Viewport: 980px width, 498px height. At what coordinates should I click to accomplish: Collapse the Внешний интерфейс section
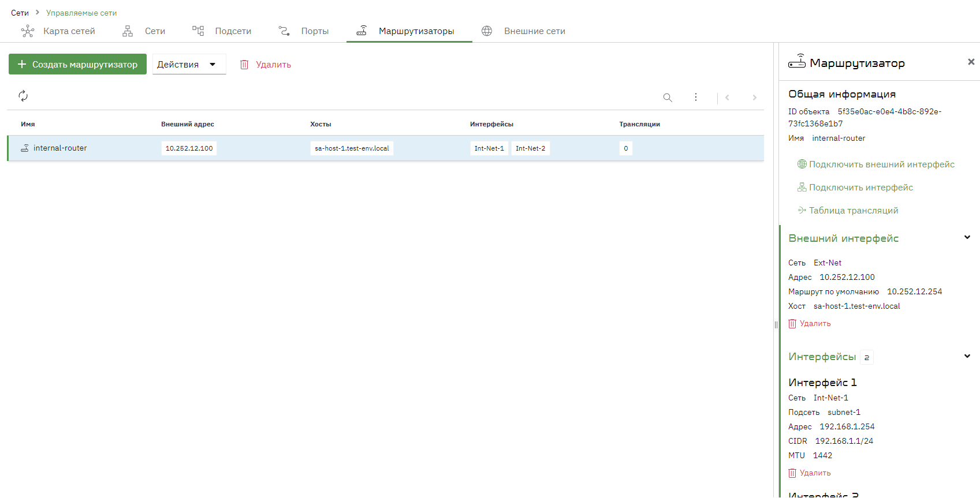(967, 237)
